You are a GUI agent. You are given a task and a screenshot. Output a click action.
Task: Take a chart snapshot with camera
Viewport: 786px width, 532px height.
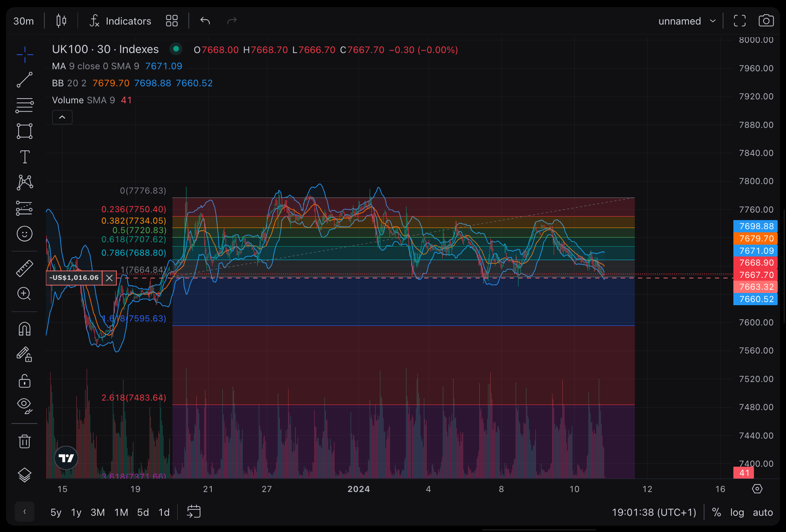pos(766,21)
